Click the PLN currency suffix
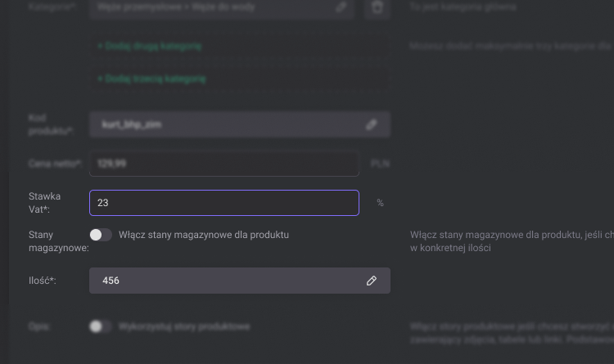The width and height of the screenshot is (614, 364). tap(380, 164)
